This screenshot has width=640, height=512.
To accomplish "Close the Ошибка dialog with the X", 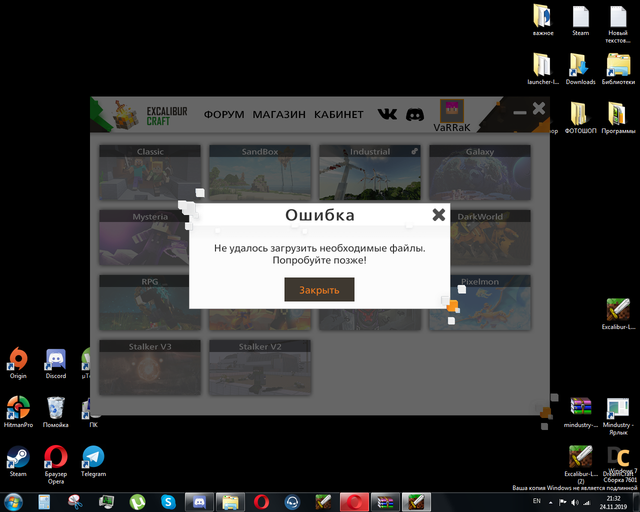I will [439, 214].
